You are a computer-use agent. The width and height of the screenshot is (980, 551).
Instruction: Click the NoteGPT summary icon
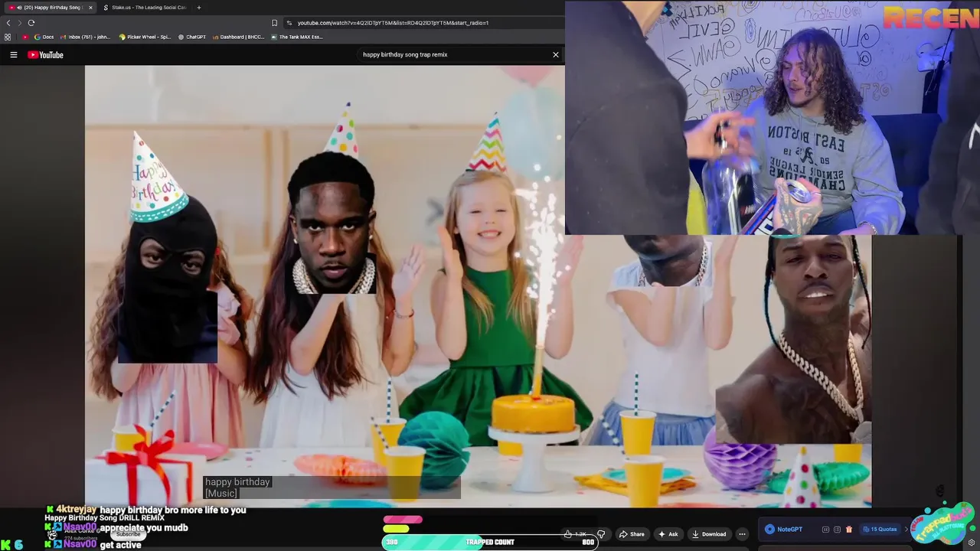pos(837,530)
